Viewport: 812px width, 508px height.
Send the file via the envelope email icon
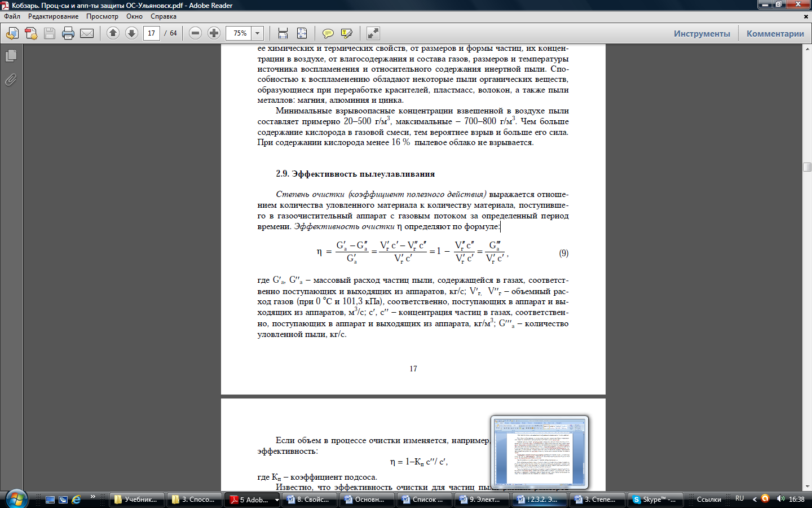click(87, 33)
